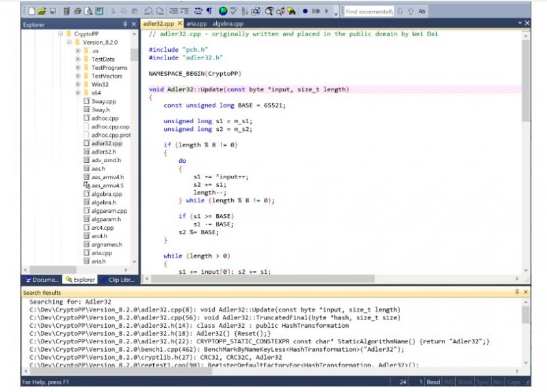Click the Open file folder icon

click(42, 11)
